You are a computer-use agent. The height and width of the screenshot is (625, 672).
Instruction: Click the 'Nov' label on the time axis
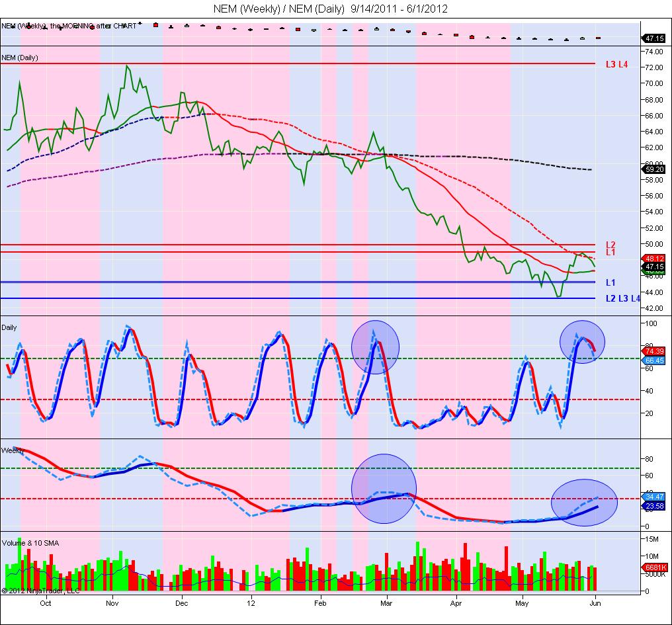[112, 603]
